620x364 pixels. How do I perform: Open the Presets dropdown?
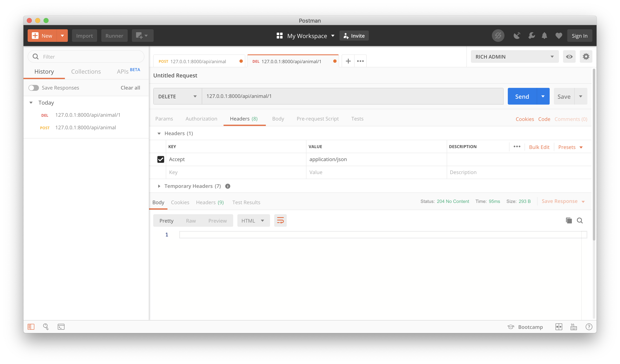tap(571, 147)
